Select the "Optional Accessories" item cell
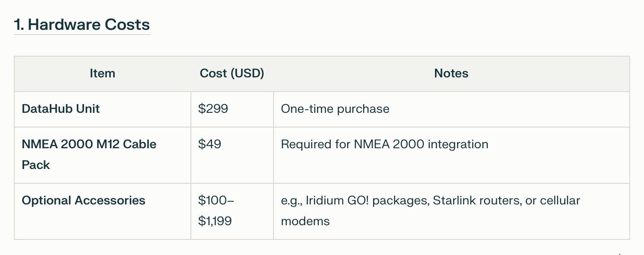This screenshot has width=644, height=255. pos(84,201)
